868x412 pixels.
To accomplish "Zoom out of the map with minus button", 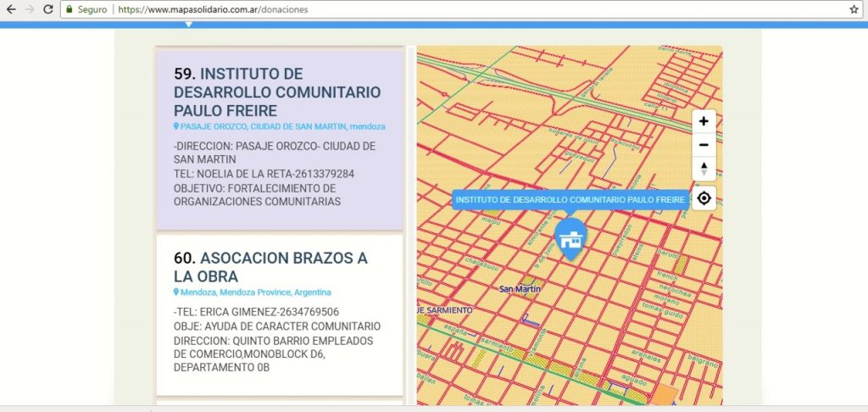I will point(704,145).
